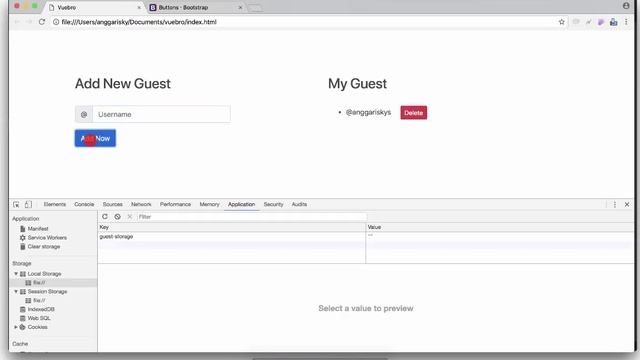Open the Performance tab
640x360 pixels.
click(176, 204)
